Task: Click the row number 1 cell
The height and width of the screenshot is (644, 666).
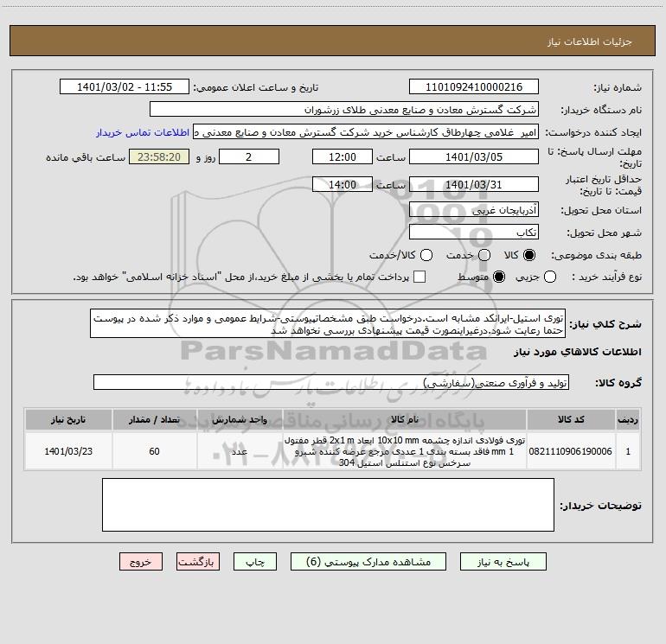Action: pyautogui.click(x=628, y=451)
